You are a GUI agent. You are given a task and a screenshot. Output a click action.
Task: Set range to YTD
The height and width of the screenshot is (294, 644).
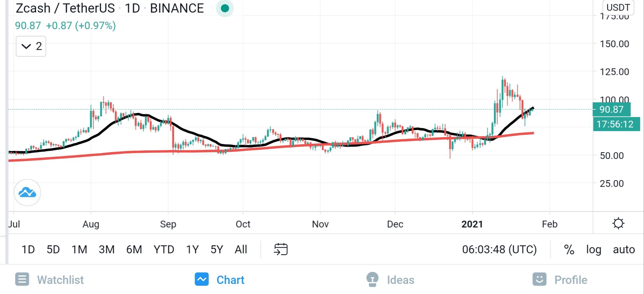click(x=164, y=250)
